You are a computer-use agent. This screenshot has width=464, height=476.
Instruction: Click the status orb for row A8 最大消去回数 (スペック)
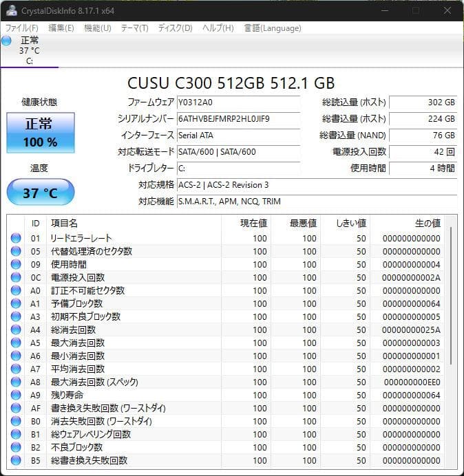16,382
